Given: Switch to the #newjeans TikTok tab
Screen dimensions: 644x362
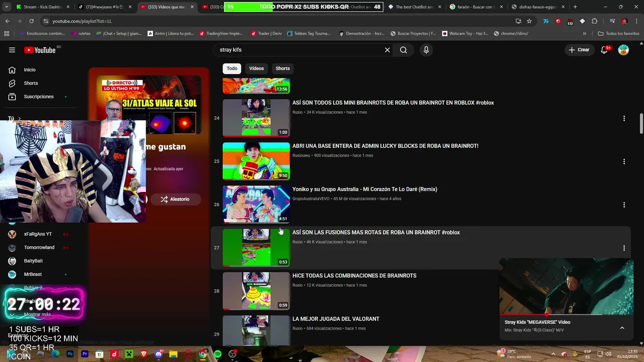Looking at the screenshot, I should [105, 7].
